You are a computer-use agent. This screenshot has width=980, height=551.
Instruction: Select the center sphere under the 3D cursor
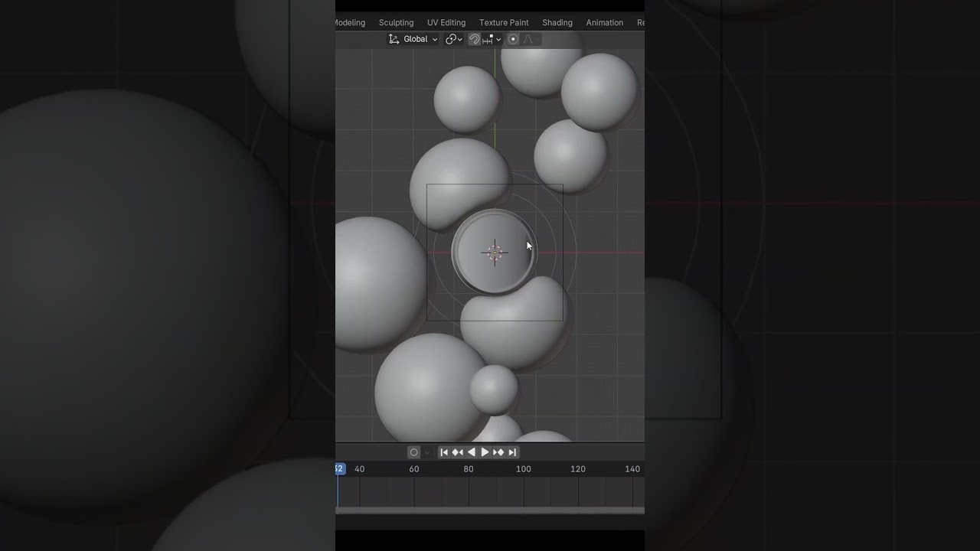coord(495,252)
